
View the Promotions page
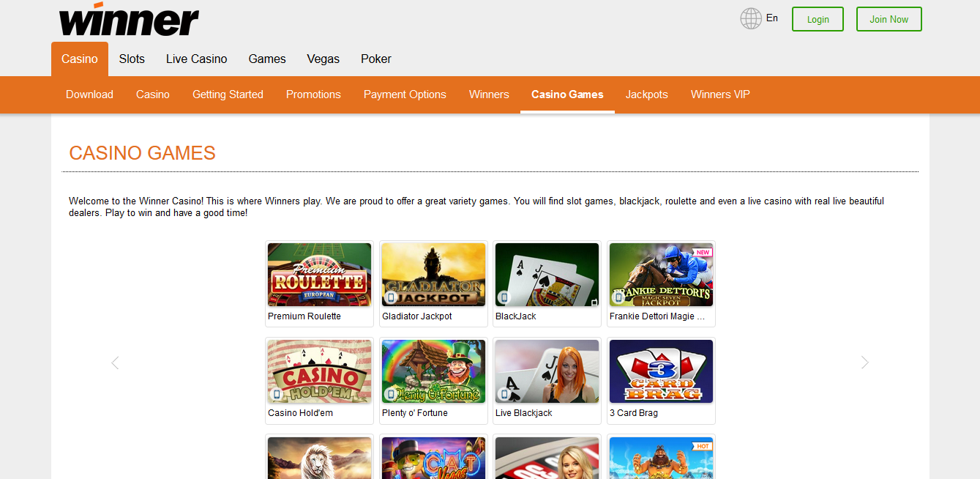point(313,94)
